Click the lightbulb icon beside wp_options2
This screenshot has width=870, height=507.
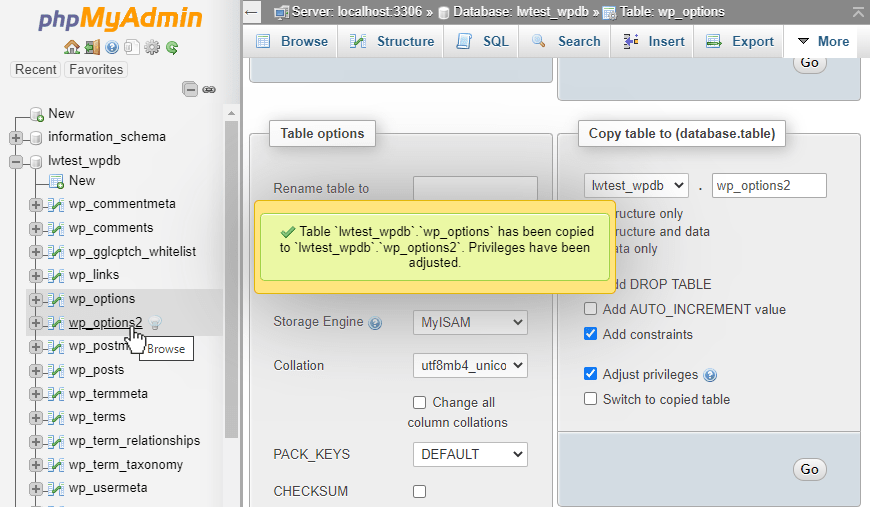[155, 322]
